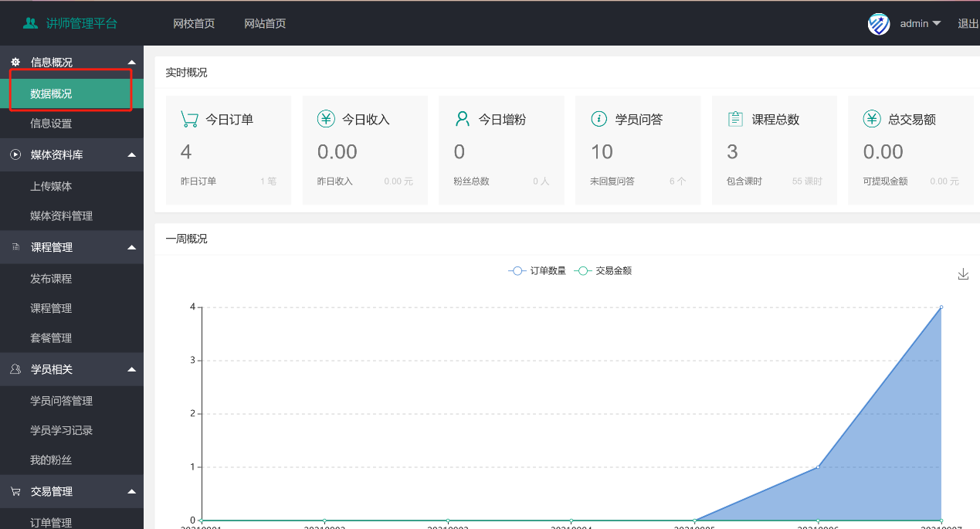Click the person icon beside 今日增粉

click(463, 119)
